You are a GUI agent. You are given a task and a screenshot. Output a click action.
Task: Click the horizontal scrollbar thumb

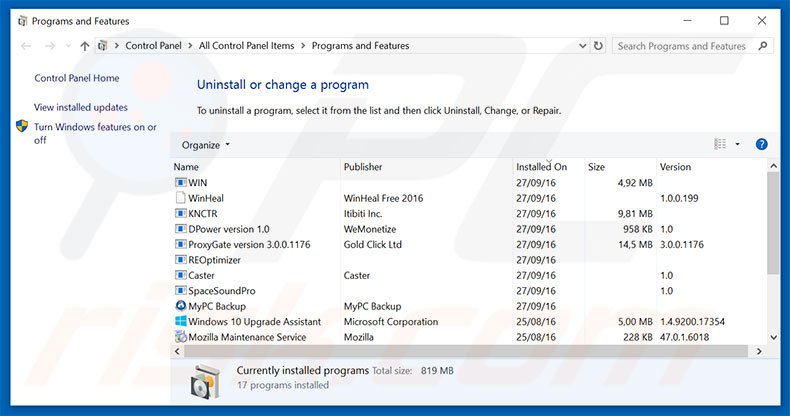pos(466,352)
